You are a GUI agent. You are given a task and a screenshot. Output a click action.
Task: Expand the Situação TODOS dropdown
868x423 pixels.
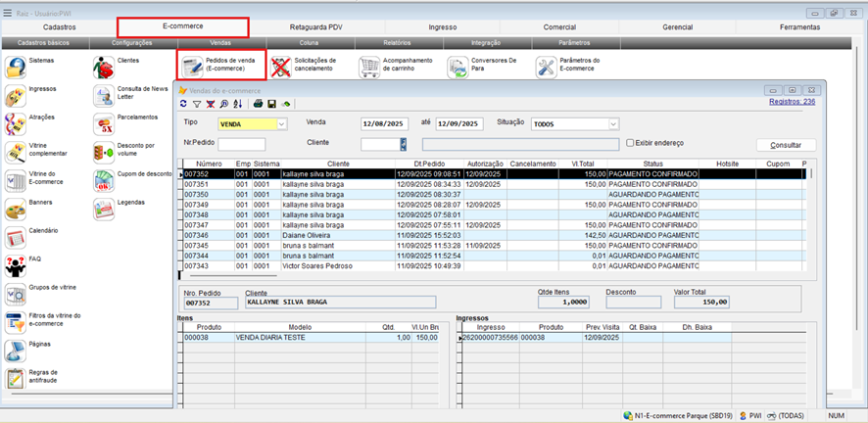tap(613, 124)
